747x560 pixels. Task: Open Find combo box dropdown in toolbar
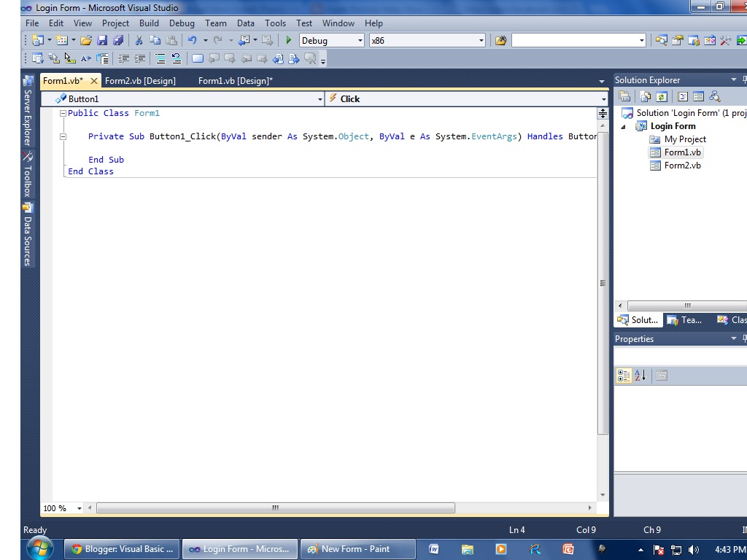click(642, 41)
